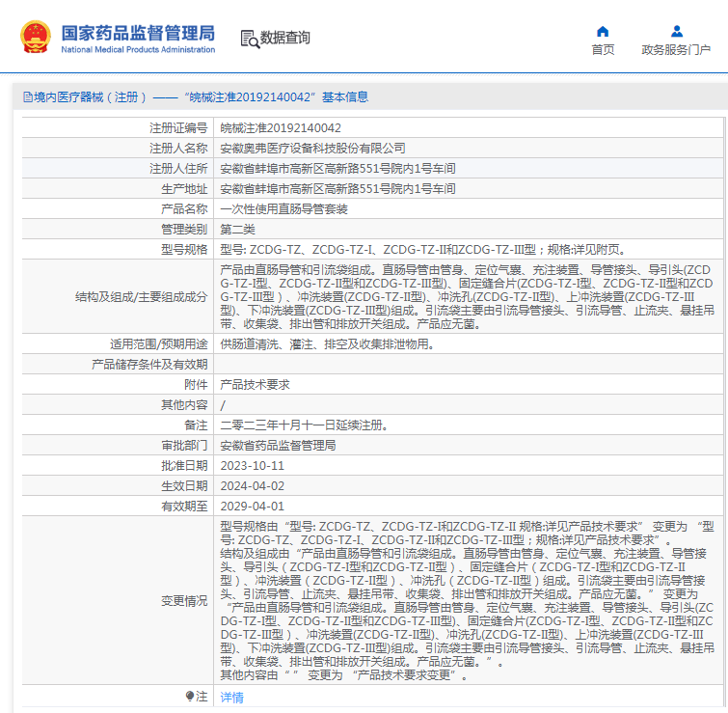Click the data query magnifier icon
The image size is (728, 713).
pyautogui.click(x=250, y=39)
